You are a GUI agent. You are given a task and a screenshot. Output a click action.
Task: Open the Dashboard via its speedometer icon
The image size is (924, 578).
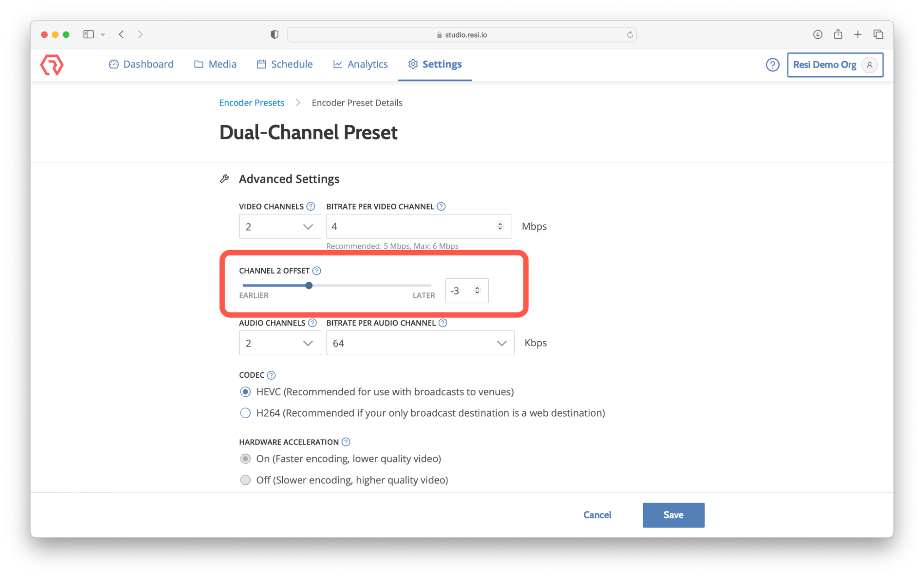pyautogui.click(x=114, y=64)
